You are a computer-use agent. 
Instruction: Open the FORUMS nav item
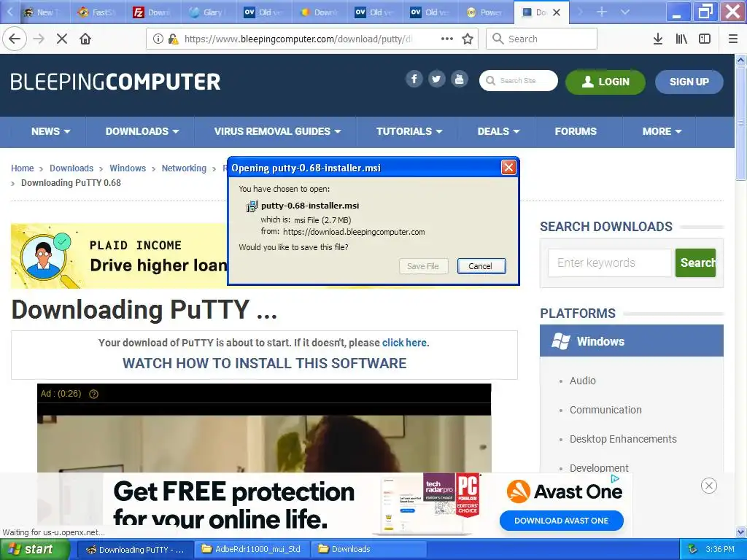coord(576,131)
